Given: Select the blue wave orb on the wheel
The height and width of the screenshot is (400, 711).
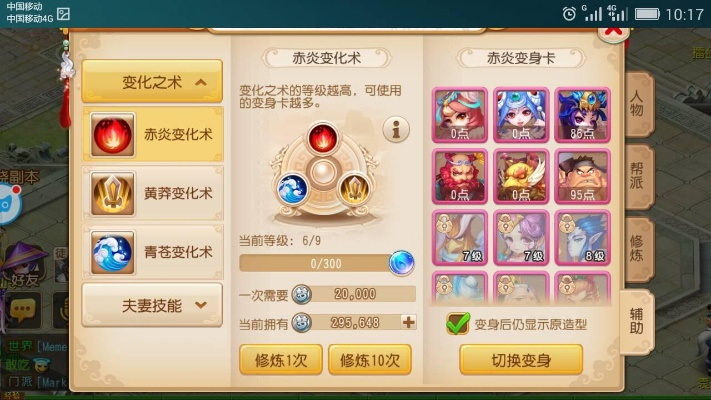Looking at the screenshot, I should pos(292,189).
